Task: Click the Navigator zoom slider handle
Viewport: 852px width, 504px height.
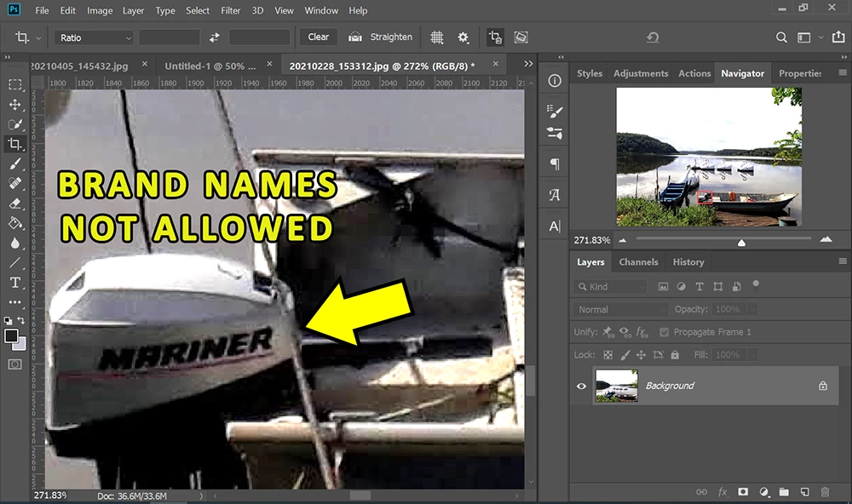Action: point(741,243)
